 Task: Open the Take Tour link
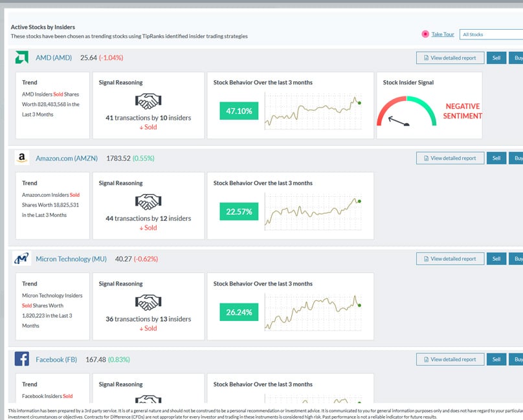pyautogui.click(x=443, y=34)
